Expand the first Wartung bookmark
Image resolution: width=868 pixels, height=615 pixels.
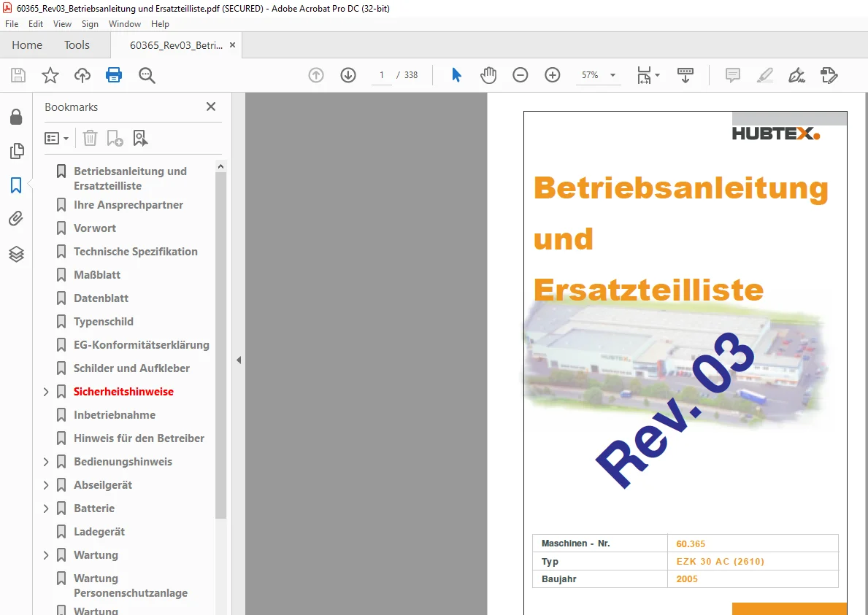coord(46,555)
